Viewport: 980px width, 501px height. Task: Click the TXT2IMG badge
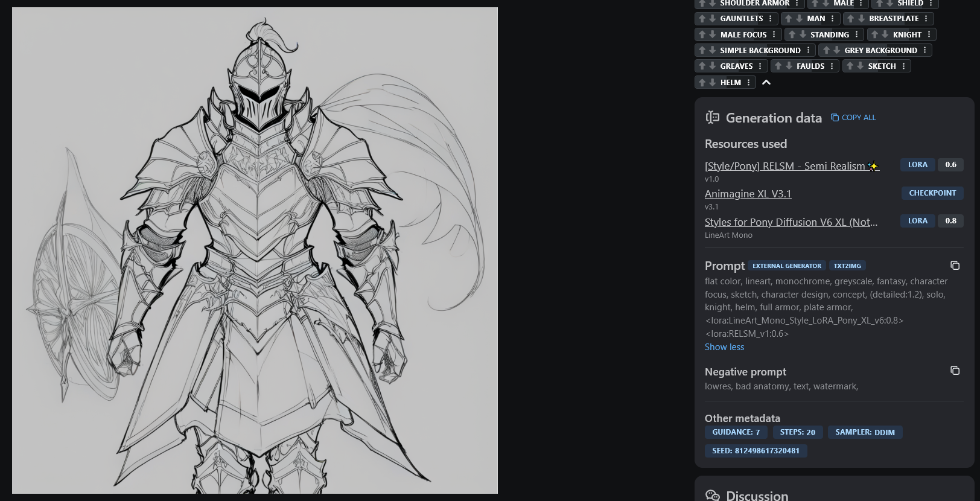click(847, 266)
